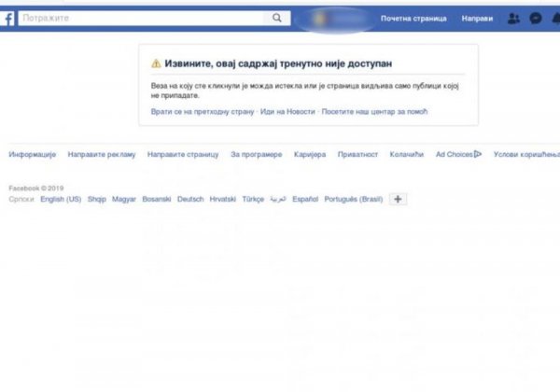Click the blurred profile name in header
560x392 pixels.
pyautogui.click(x=334, y=18)
